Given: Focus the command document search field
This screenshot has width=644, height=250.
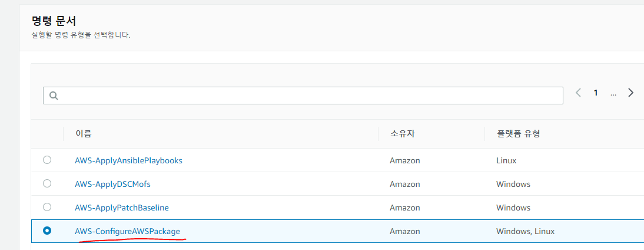Looking at the screenshot, I should coord(306,96).
